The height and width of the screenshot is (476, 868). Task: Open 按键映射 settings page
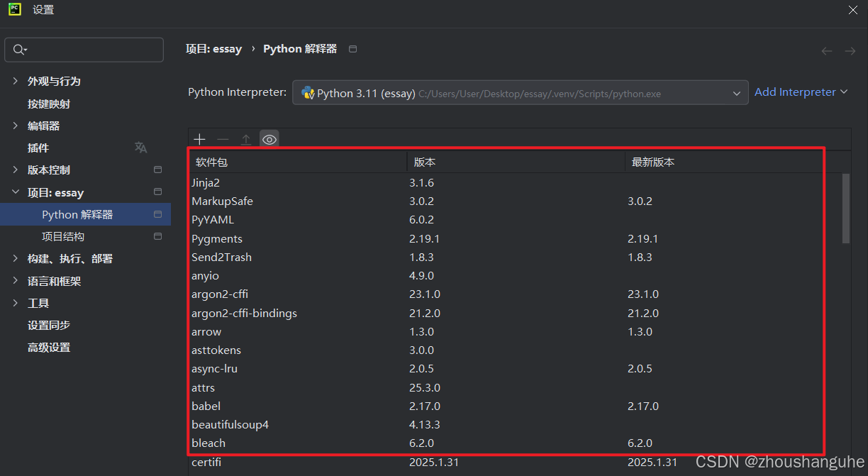point(49,104)
